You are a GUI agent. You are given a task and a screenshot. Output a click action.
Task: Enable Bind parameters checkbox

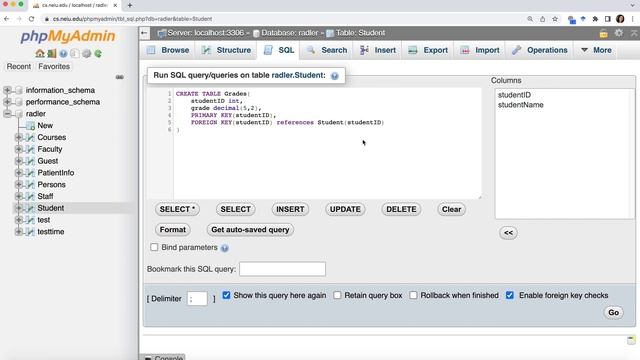click(x=154, y=247)
